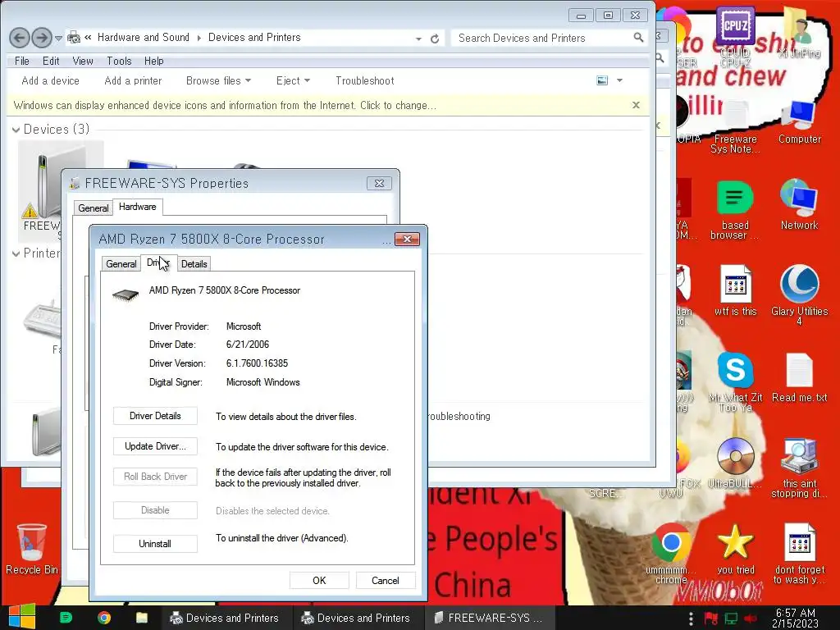Click OK in the processor dialog
Viewport: 840px width, 630px height.
pos(319,581)
